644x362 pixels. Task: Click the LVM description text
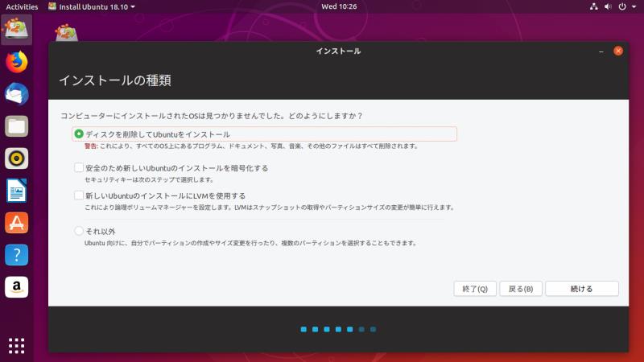270,208
